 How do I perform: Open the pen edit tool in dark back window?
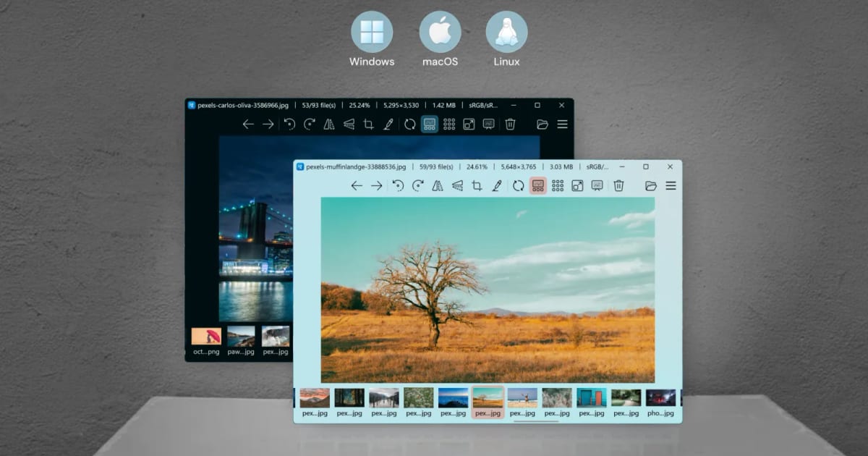(388, 124)
